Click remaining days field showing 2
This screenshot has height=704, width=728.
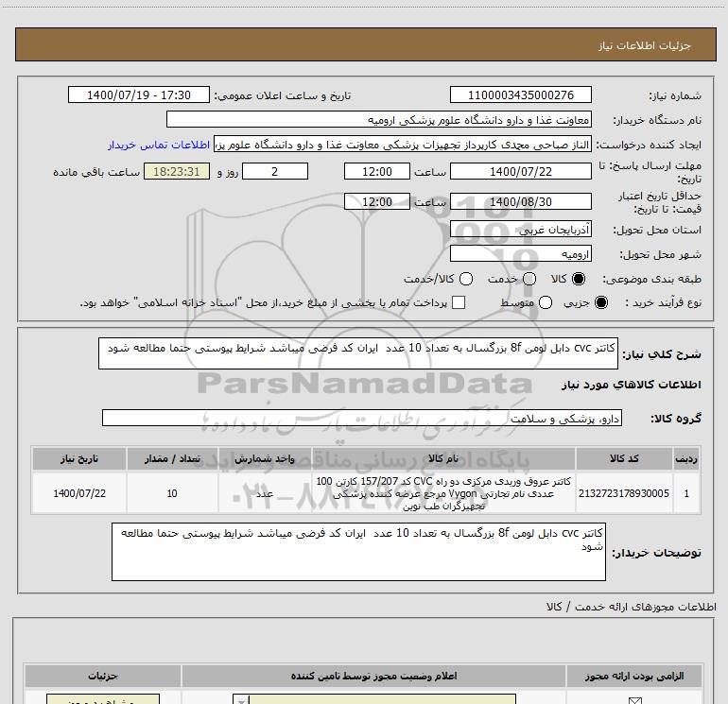[x=275, y=171]
